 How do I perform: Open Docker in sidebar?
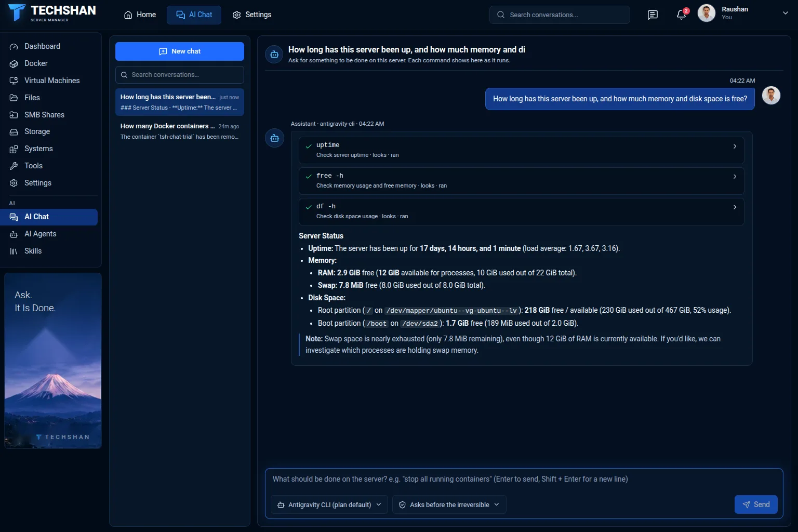(x=50, y=63)
